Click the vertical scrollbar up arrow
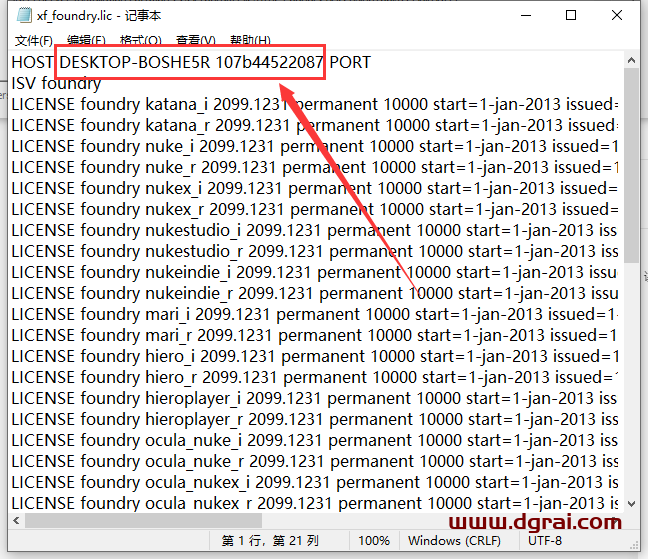Screen dimensions: 648x559 coord(631,60)
